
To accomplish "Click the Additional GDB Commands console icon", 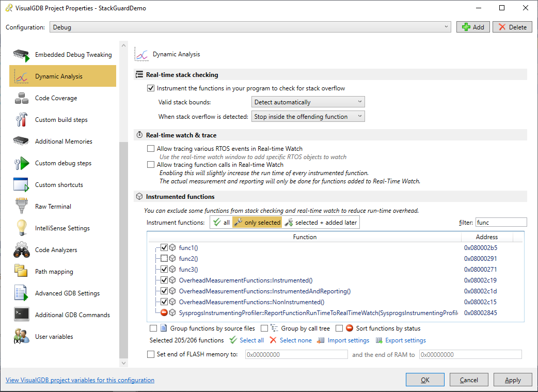I will (21, 315).
